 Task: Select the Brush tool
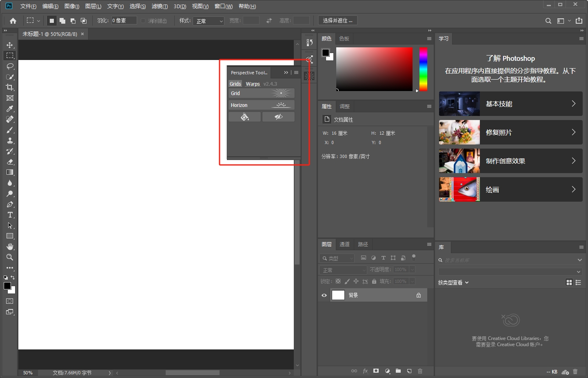click(10, 130)
